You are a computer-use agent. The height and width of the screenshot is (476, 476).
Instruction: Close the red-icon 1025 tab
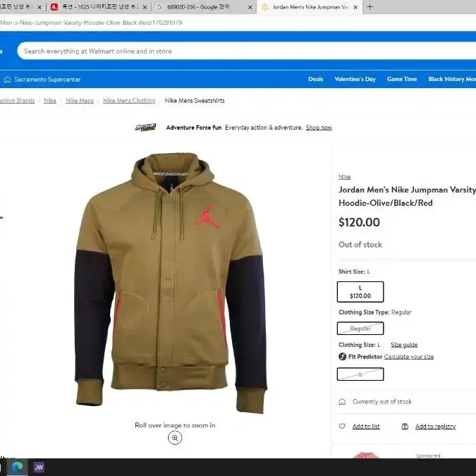(x=145, y=7)
